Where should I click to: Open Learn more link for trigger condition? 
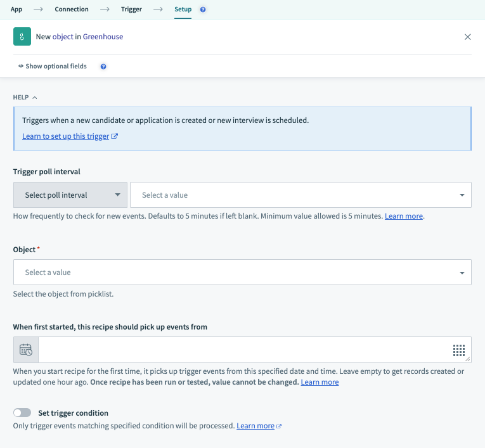(x=255, y=426)
